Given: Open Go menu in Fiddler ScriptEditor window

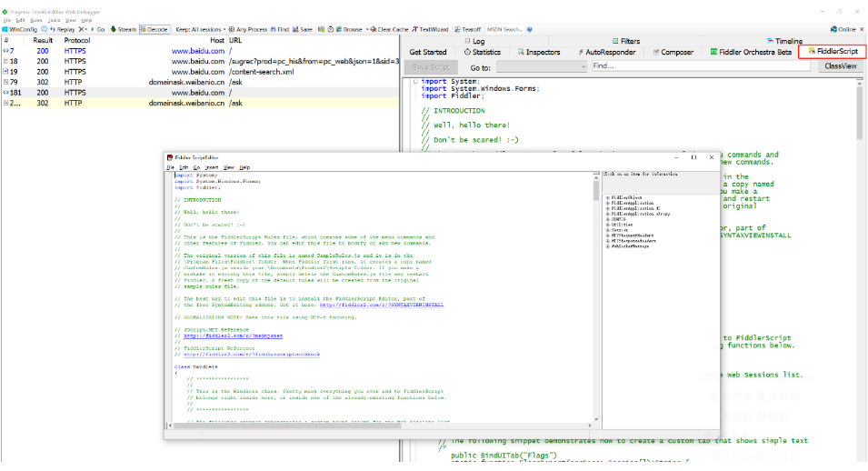Looking at the screenshot, I should point(196,167).
